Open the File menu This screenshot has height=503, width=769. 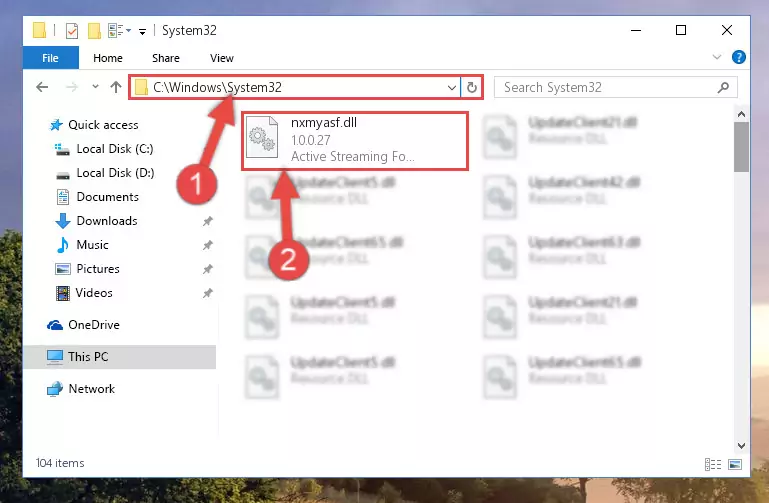[x=51, y=58]
